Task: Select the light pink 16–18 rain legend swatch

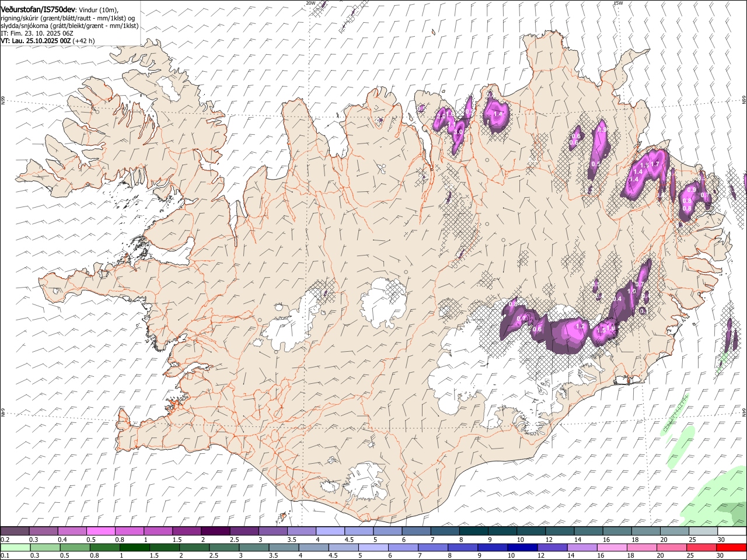Action: (x=612, y=547)
